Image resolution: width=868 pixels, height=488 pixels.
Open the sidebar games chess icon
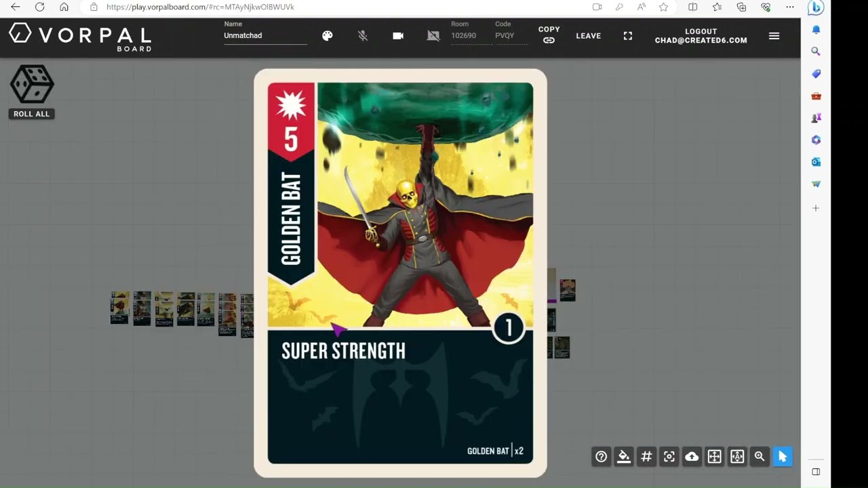(x=816, y=118)
